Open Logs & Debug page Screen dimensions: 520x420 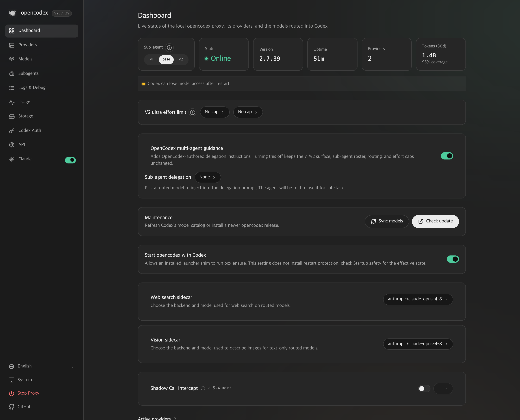[x=42, y=87]
